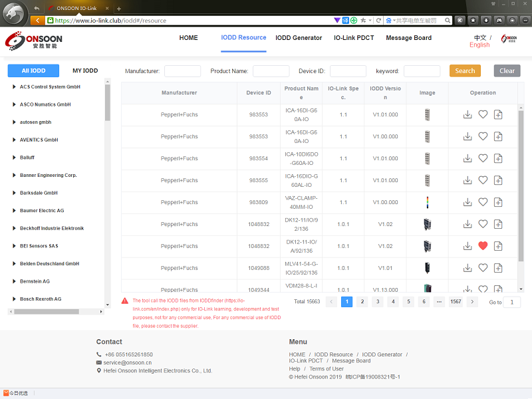
Task: Expand Banner Engineering Corp. in the tree
Action: point(14,175)
